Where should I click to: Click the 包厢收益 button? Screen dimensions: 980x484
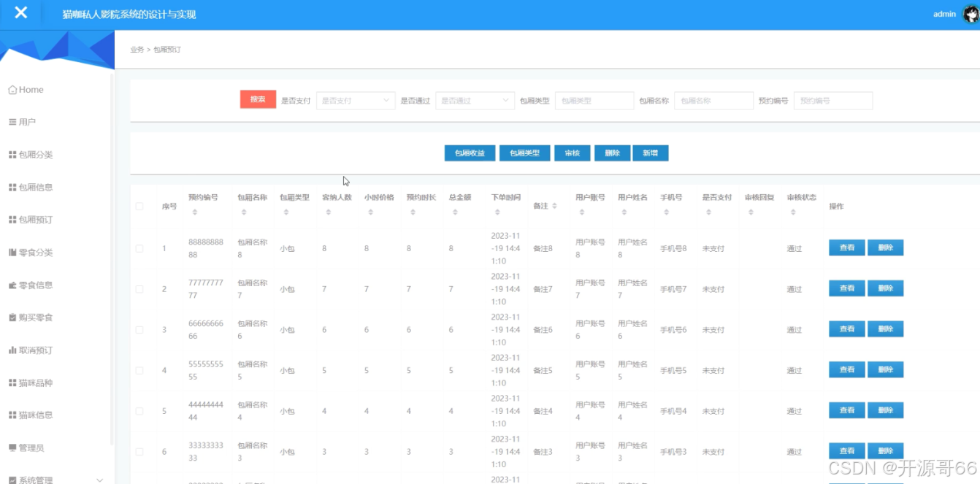(470, 153)
